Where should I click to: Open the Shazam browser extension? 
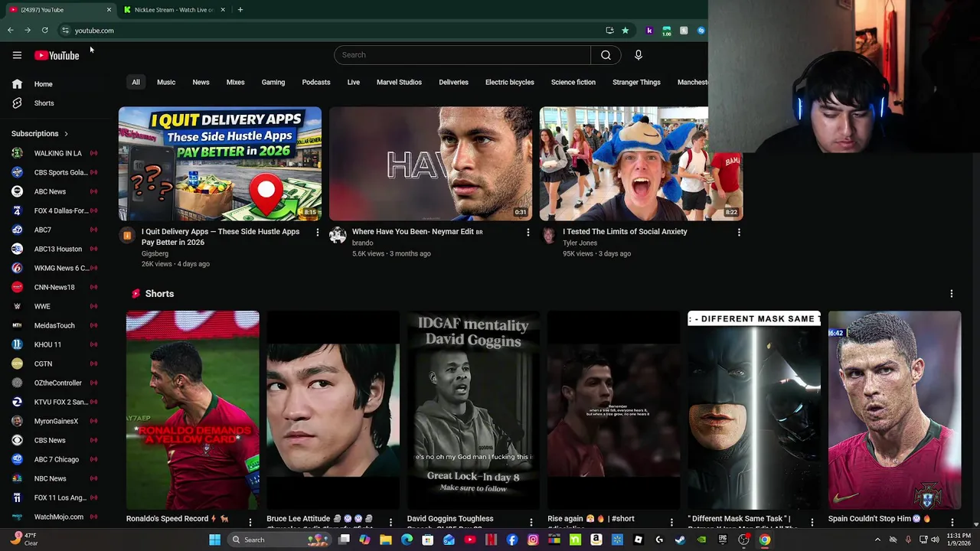coord(701,31)
